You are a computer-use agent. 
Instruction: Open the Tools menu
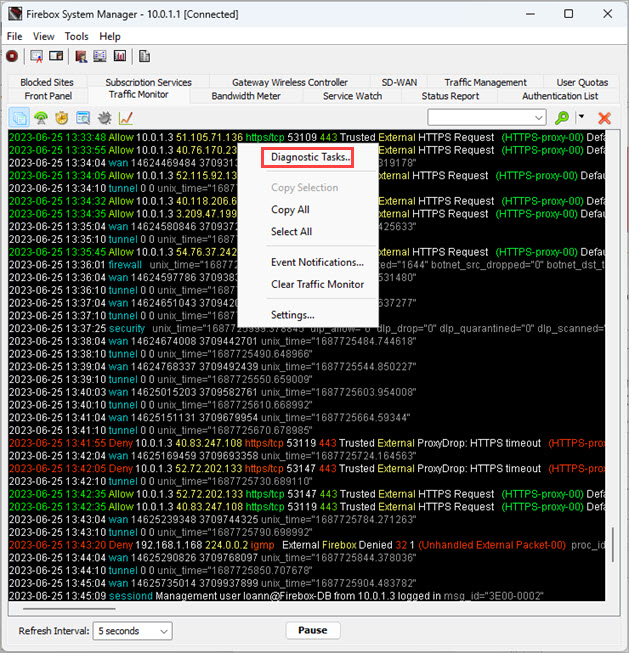tap(77, 36)
